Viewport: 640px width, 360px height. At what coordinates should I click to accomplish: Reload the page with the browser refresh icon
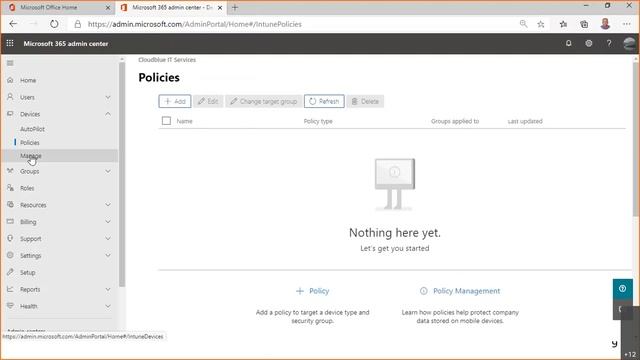(54, 24)
